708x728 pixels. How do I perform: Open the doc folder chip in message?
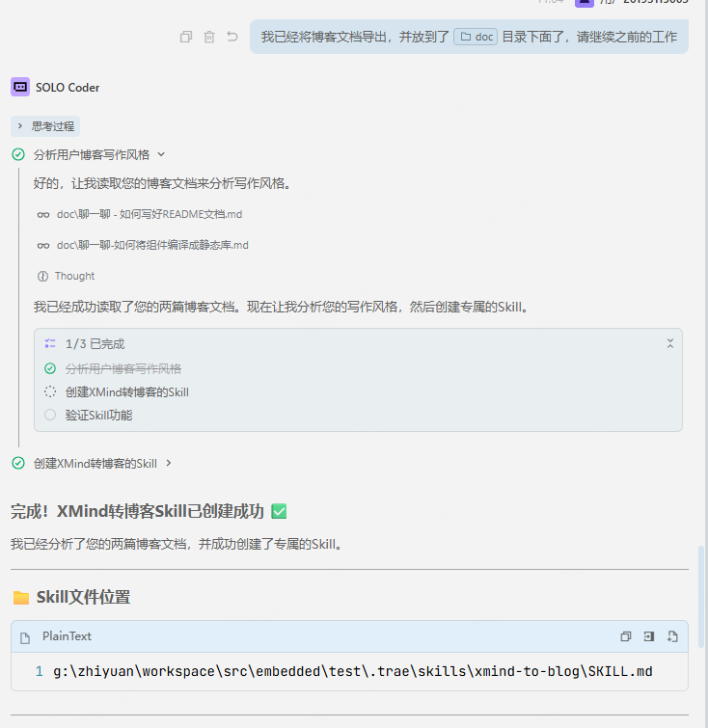(x=476, y=37)
